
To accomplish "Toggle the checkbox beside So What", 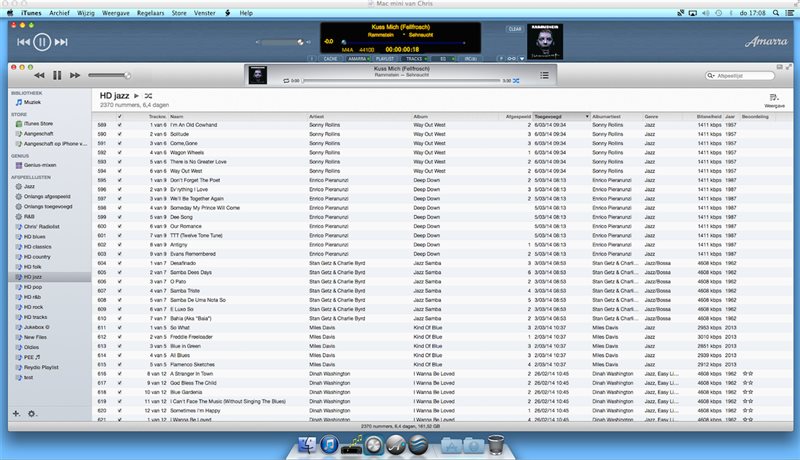I will click(120, 327).
